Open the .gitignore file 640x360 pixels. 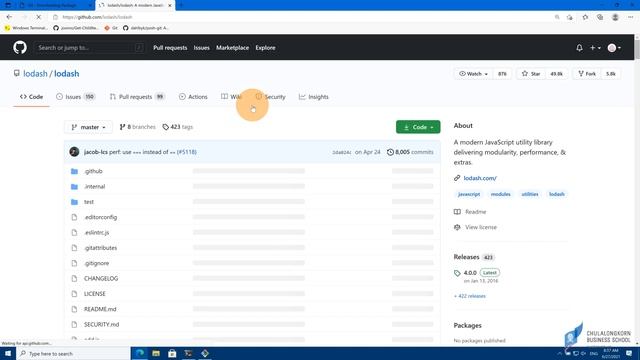pos(96,263)
